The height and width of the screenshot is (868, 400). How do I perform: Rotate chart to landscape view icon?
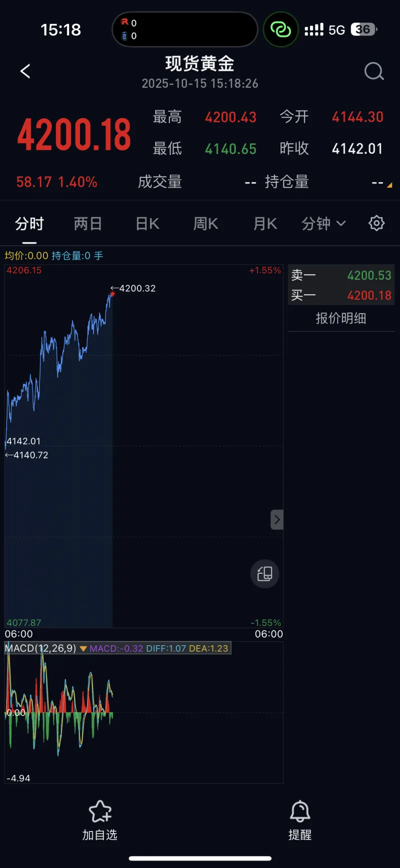[x=264, y=574]
